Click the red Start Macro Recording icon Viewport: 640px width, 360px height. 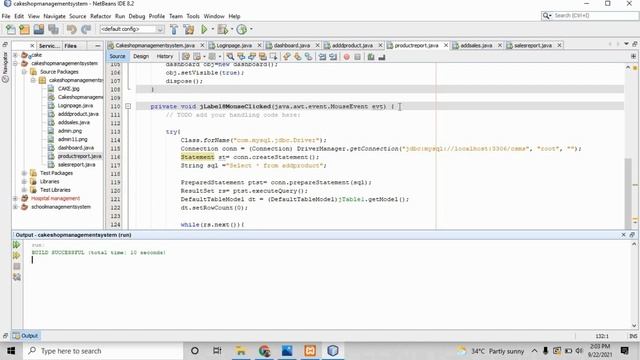[347, 57]
